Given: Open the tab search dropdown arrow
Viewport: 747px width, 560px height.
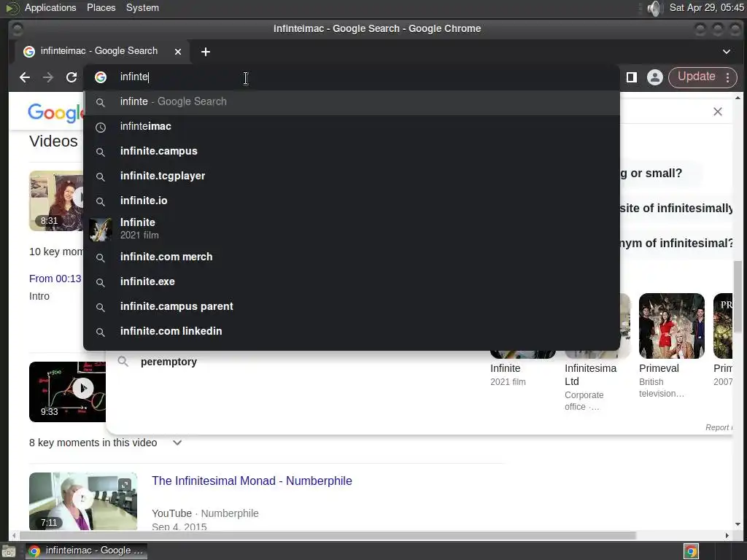Looking at the screenshot, I should [726, 52].
